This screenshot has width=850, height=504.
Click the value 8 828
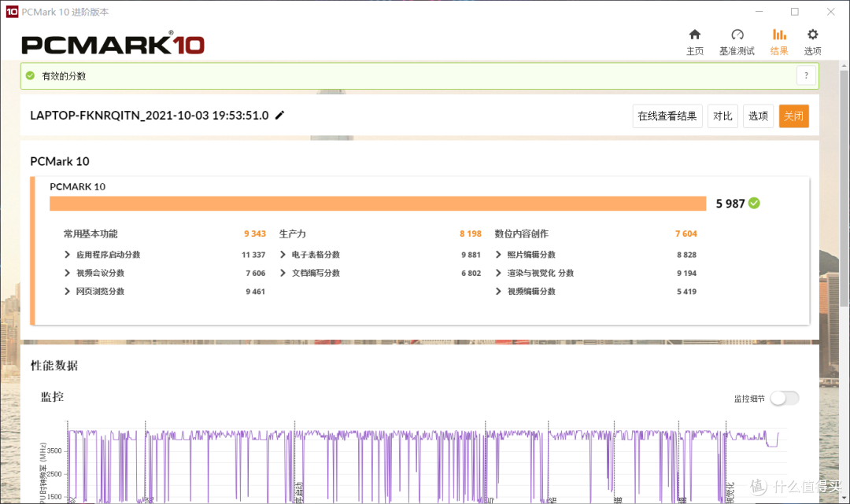tap(686, 255)
